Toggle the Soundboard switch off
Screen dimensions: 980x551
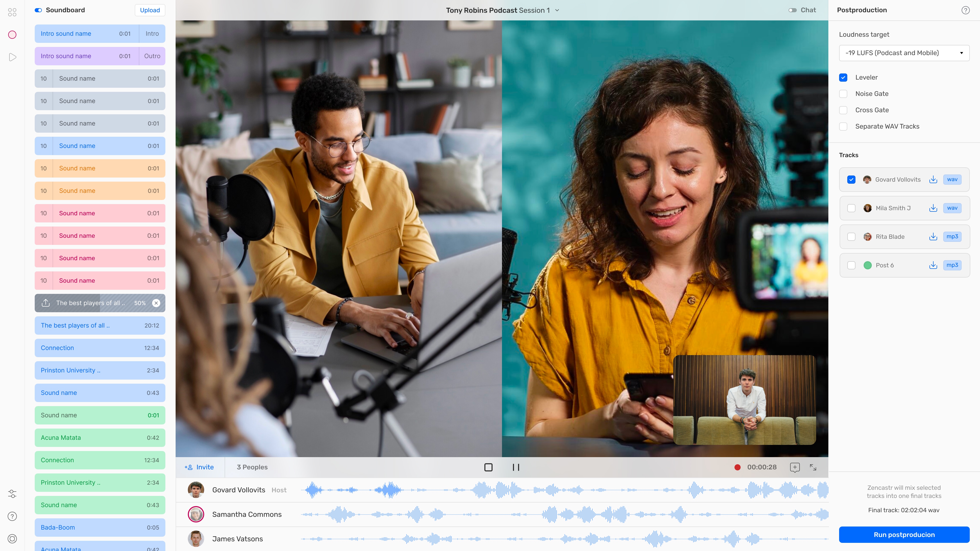[39, 10]
